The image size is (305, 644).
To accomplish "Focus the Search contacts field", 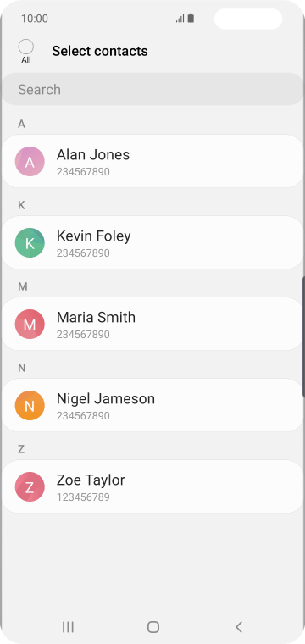I will click(x=152, y=89).
